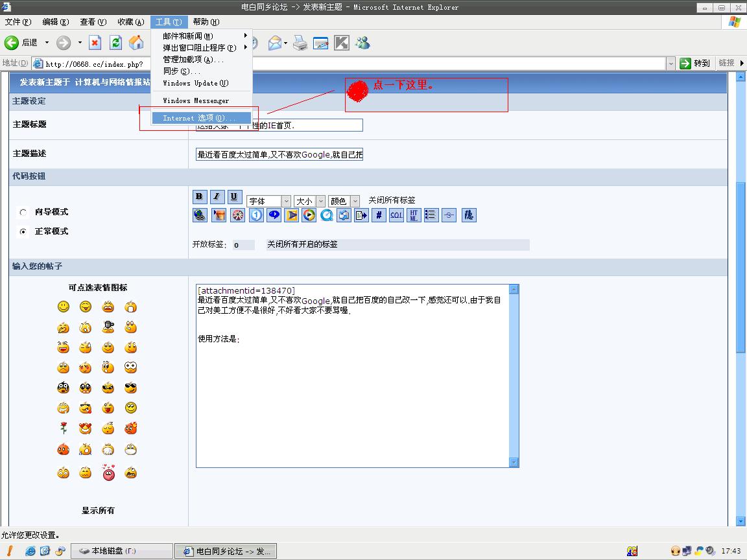The height and width of the screenshot is (560, 747).
Task: Click the HTML code tag button
Action: coord(414,215)
